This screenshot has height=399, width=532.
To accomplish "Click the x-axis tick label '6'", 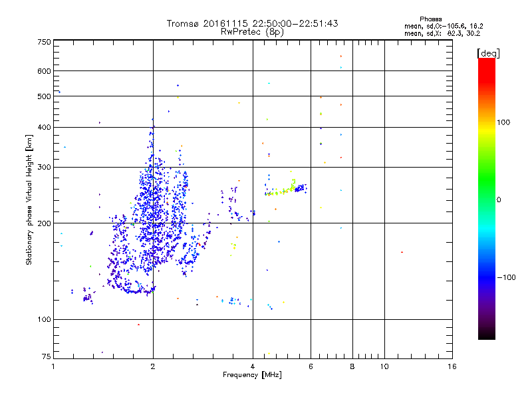I will pyautogui.click(x=311, y=366).
